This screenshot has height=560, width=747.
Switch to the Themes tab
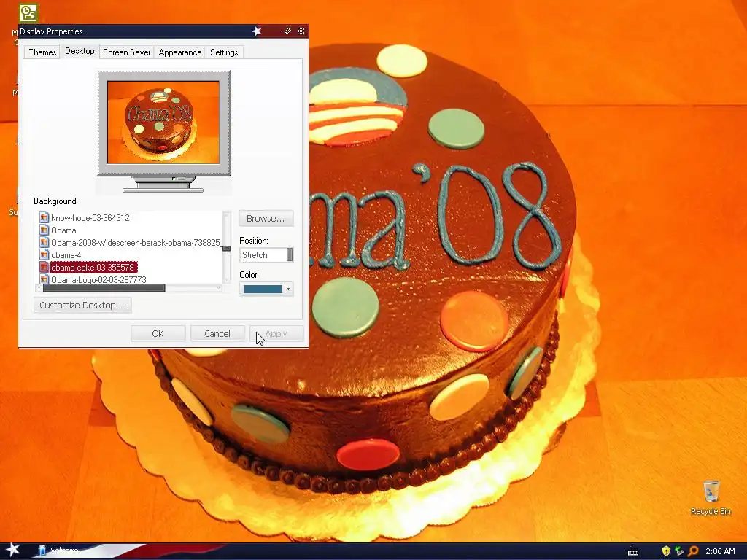[42, 52]
